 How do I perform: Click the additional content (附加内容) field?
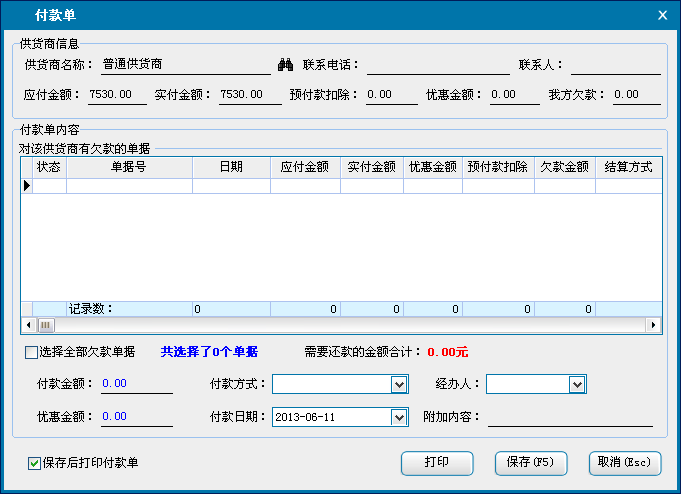click(569, 417)
